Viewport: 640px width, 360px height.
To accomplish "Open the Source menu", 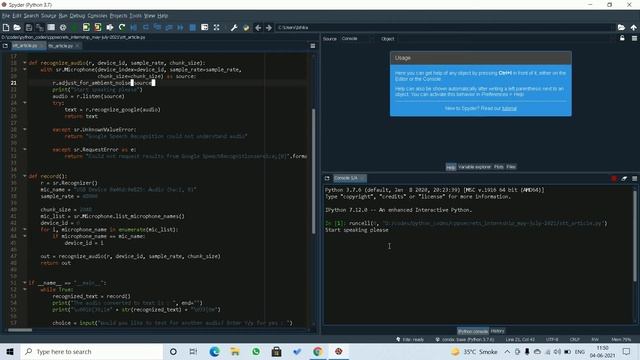I will tap(48, 16).
